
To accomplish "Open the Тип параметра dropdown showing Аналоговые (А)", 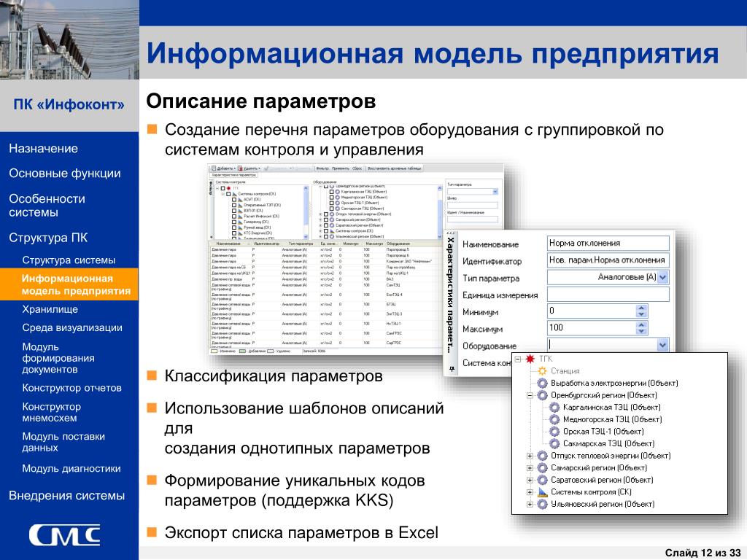I will (662, 277).
